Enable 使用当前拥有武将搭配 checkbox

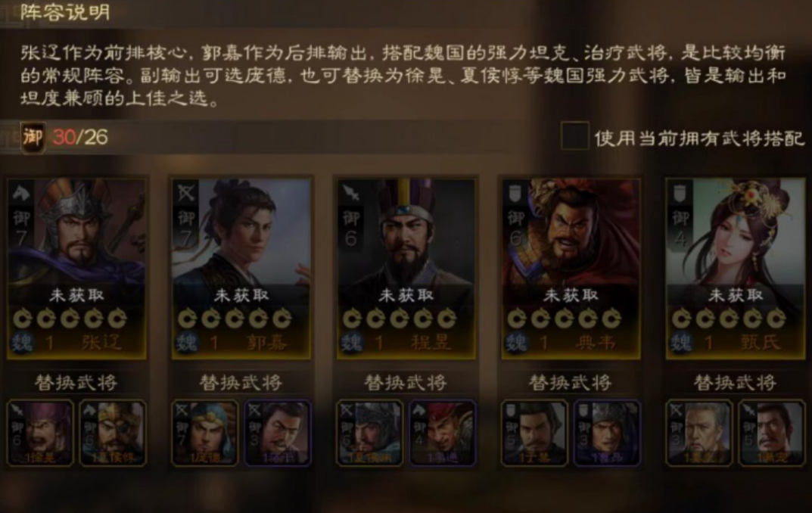(x=575, y=137)
